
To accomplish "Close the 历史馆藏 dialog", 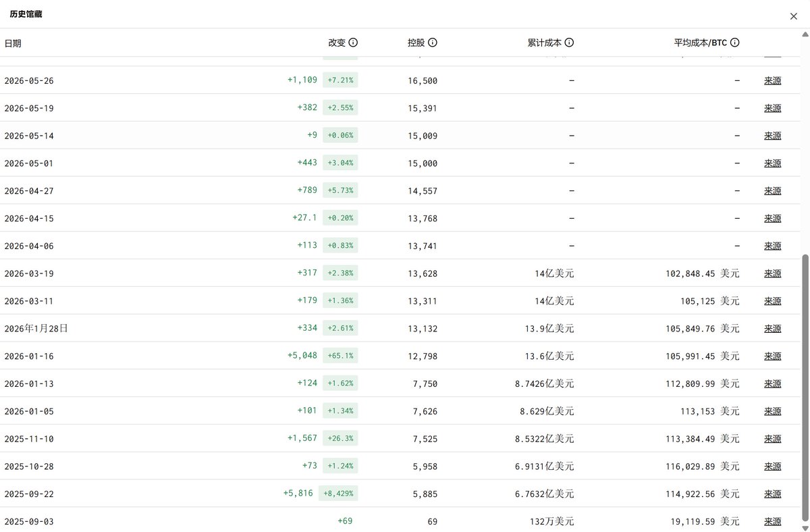I will 794,16.
